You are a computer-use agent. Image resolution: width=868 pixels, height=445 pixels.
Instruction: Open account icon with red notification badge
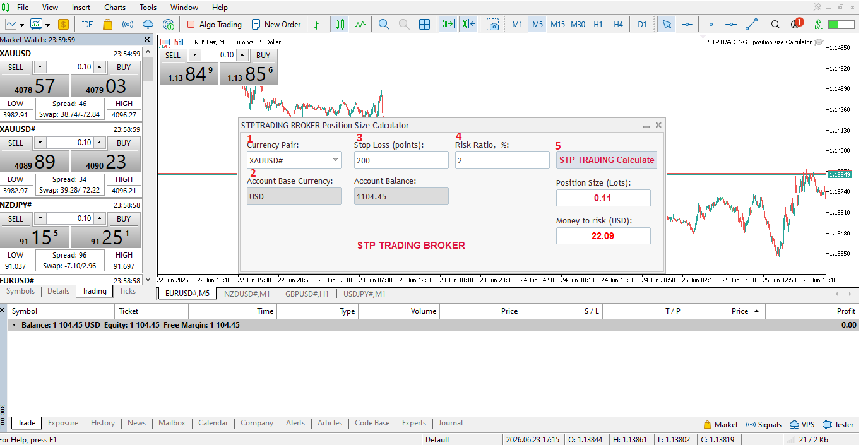coord(796,25)
